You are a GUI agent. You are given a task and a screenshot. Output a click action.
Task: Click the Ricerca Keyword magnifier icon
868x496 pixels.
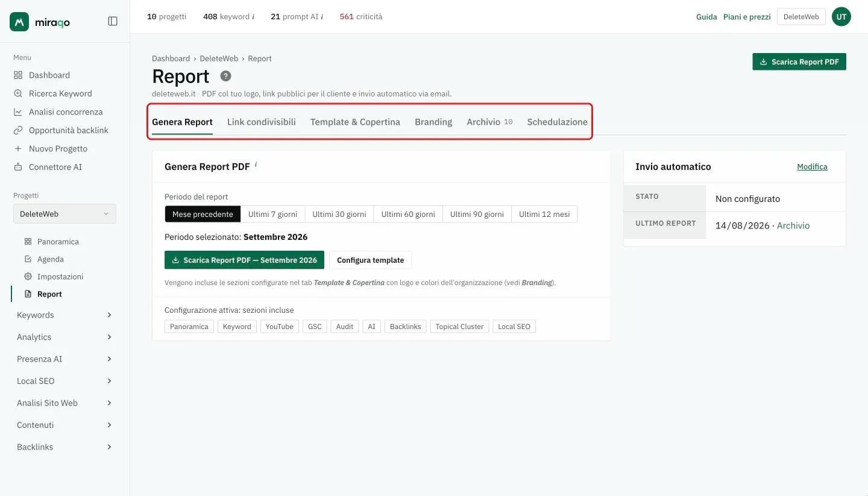pyautogui.click(x=18, y=93)
